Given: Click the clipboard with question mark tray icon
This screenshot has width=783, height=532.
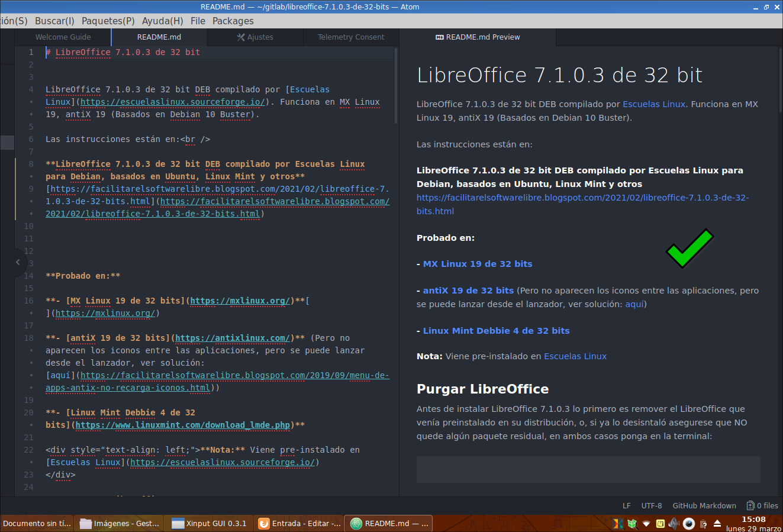Looking at the screenshot, I should pyautogui.click(x=703, y=524).
